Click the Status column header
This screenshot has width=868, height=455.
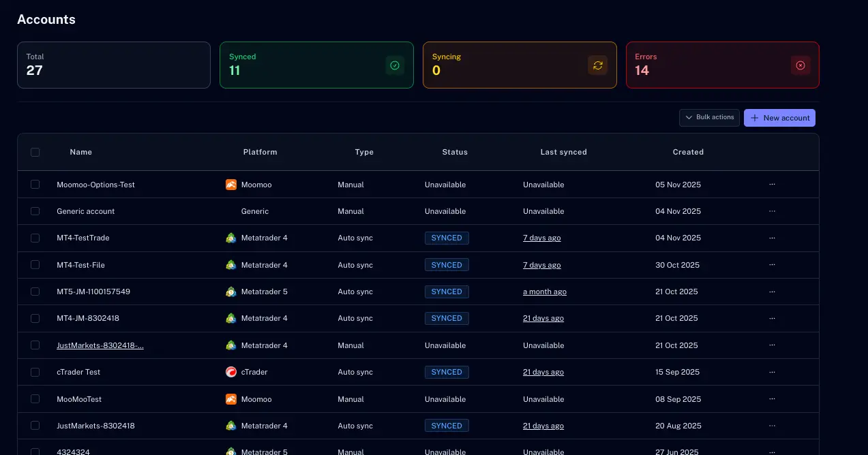click(455, 152)
